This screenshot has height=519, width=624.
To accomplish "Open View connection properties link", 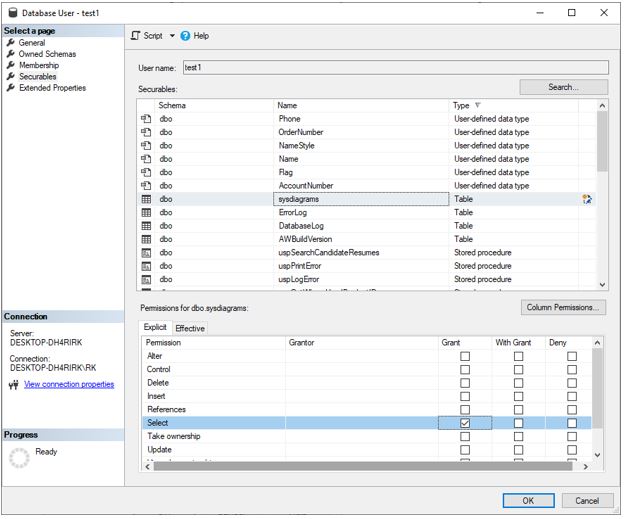I will click(69, 384).
